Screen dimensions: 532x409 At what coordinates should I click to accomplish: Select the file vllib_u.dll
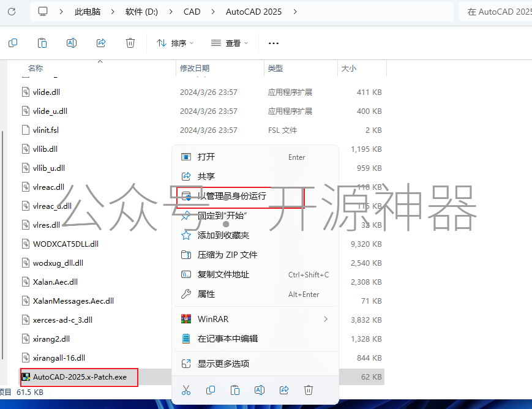tap(49, 168)
